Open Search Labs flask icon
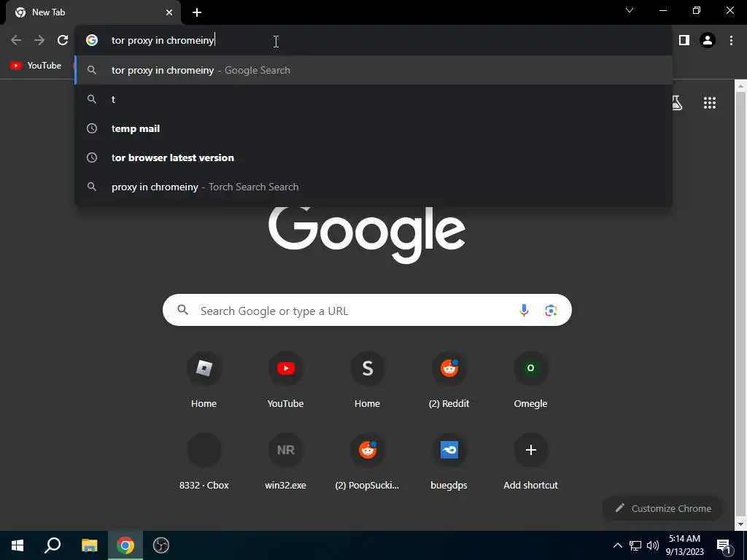 pyautogui.click(x=676, y=103)
